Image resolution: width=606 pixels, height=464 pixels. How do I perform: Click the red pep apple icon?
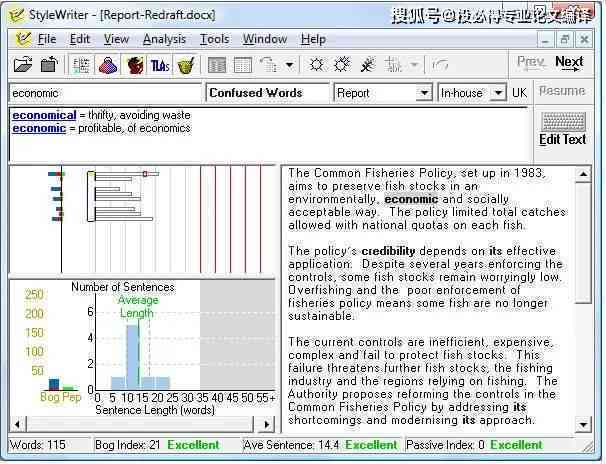click(x=135, y=65)
